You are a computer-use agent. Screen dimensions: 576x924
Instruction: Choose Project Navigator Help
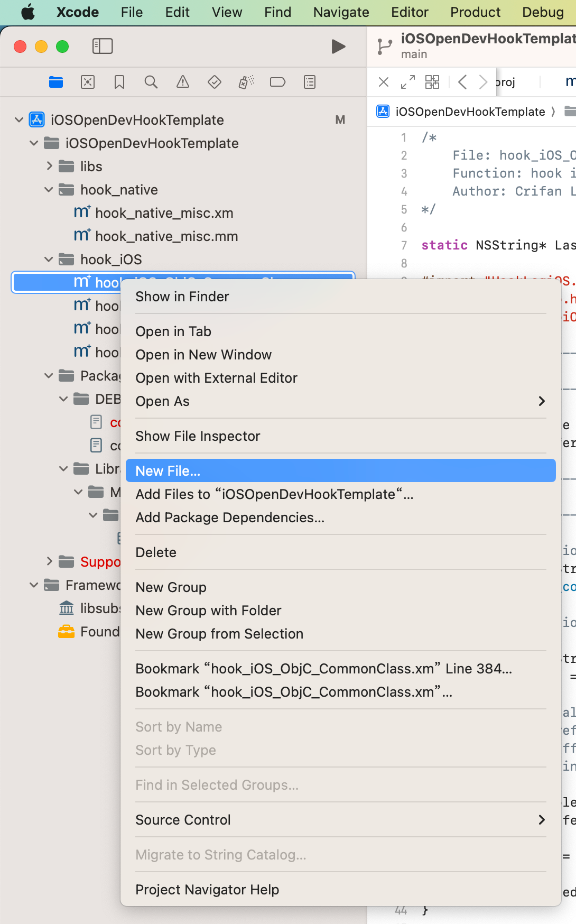tap(340, 890)
